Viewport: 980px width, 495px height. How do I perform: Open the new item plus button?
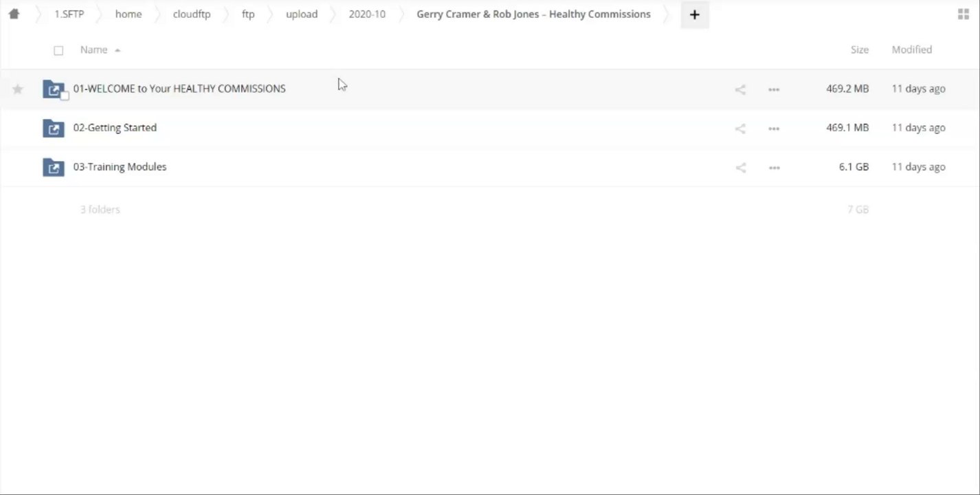(x=694, y=14)
